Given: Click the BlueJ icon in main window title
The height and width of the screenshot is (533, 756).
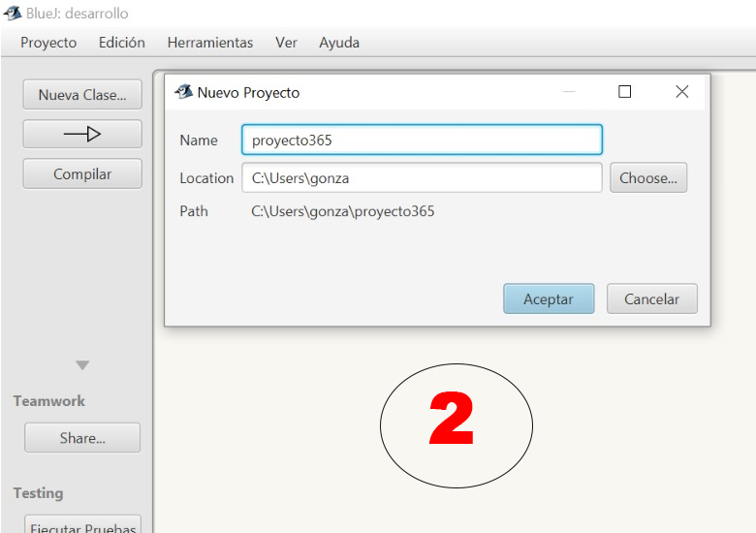Looking at the screenshot, I should (12, 13).
